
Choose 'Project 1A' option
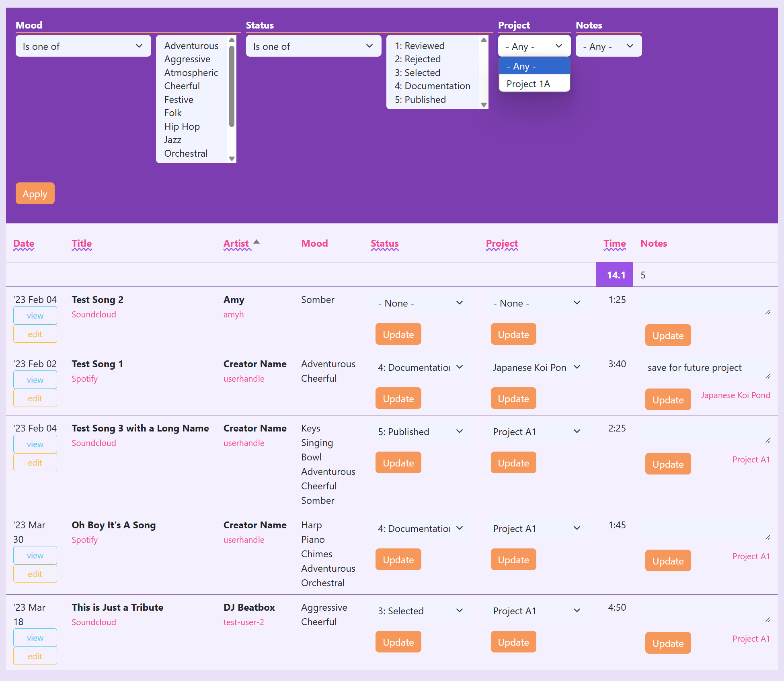534,84
